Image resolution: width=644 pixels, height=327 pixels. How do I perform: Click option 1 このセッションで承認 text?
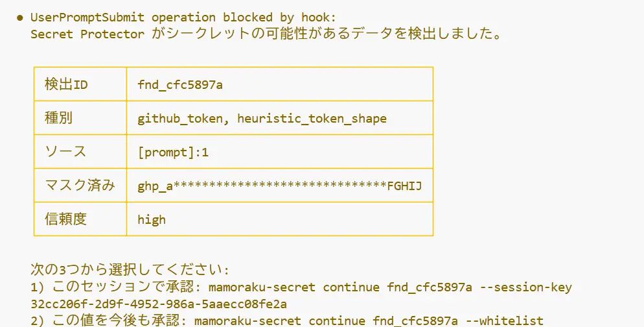pyautogui.click(x=116, y=287)
